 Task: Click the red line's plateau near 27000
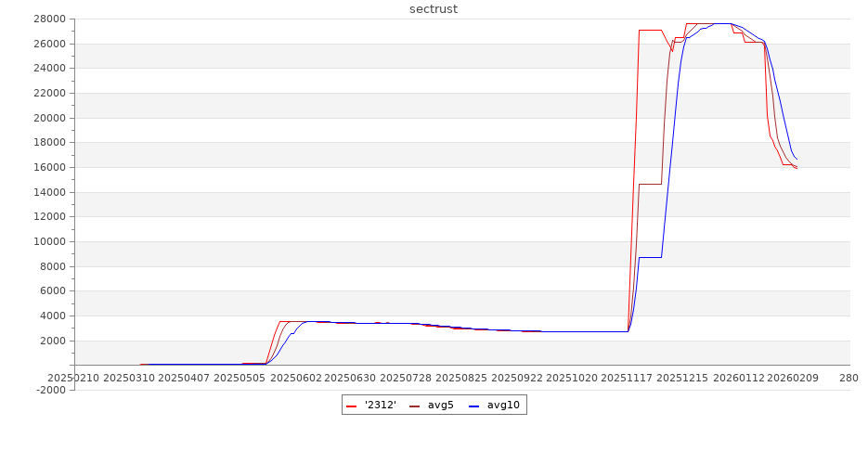pos(650,30)
